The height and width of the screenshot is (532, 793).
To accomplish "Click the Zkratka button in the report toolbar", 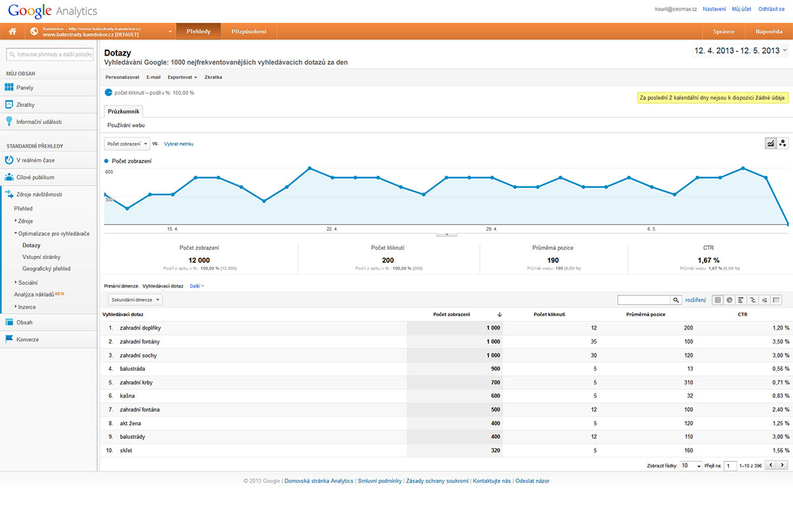I will point(213,77).
